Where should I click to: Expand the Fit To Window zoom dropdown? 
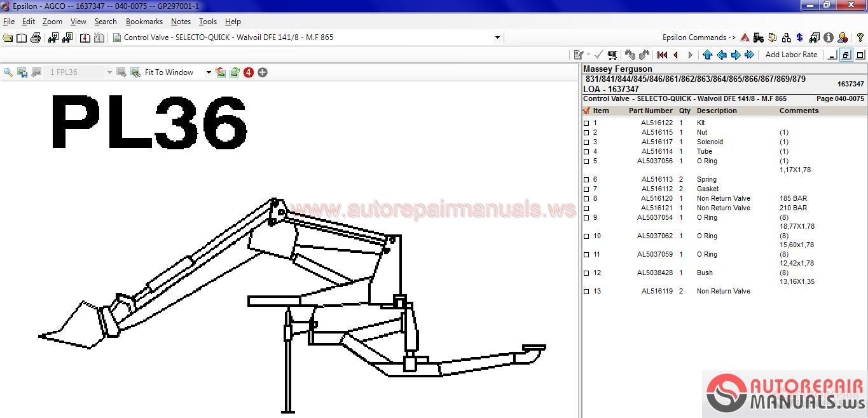[208, 72]
